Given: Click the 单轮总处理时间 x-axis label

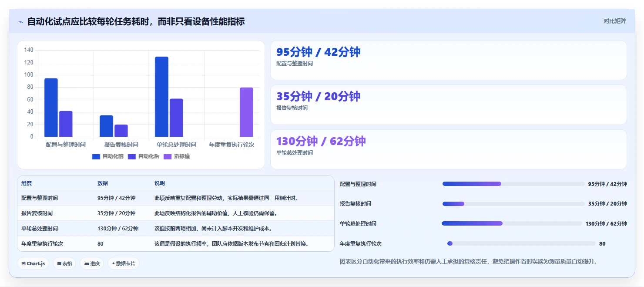Looking at the screenshot, I should [x=176, y=145].
